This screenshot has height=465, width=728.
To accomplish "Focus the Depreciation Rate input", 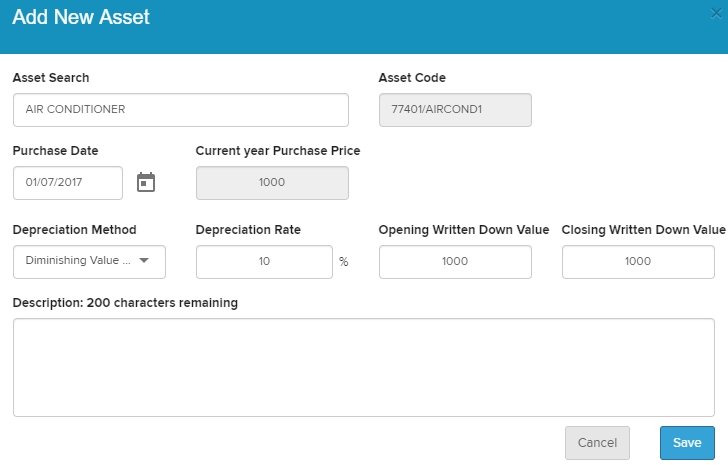I will 264,261.
